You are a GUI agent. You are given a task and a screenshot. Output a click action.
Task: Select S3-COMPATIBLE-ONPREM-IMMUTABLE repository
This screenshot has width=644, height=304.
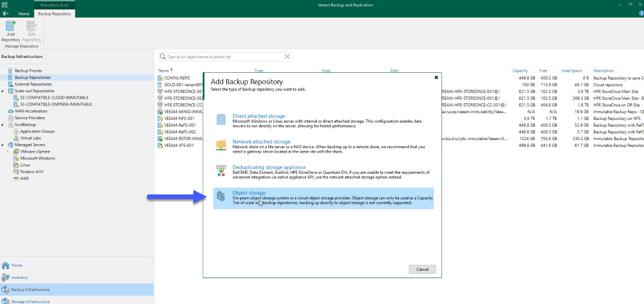[56, 104]
